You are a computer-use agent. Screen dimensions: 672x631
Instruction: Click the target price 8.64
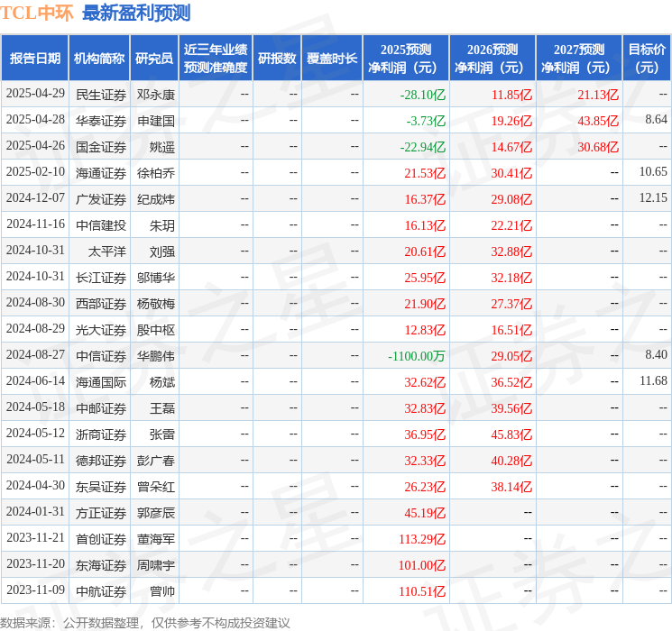coord(656,120)
